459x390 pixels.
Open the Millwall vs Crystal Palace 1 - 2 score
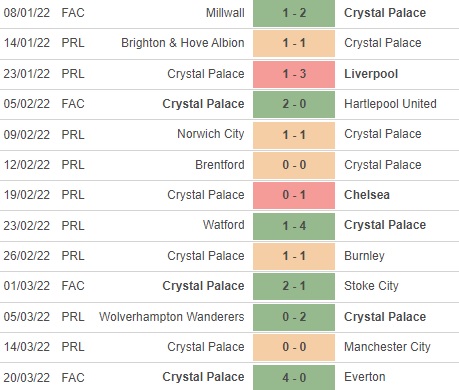tap(294, 13)
